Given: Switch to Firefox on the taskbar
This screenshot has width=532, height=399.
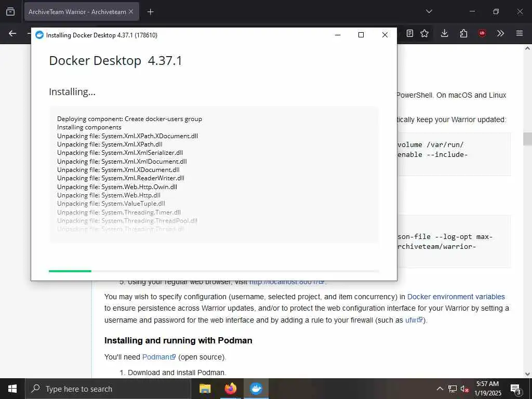Looking at the screenshot, I should [230, 389].
